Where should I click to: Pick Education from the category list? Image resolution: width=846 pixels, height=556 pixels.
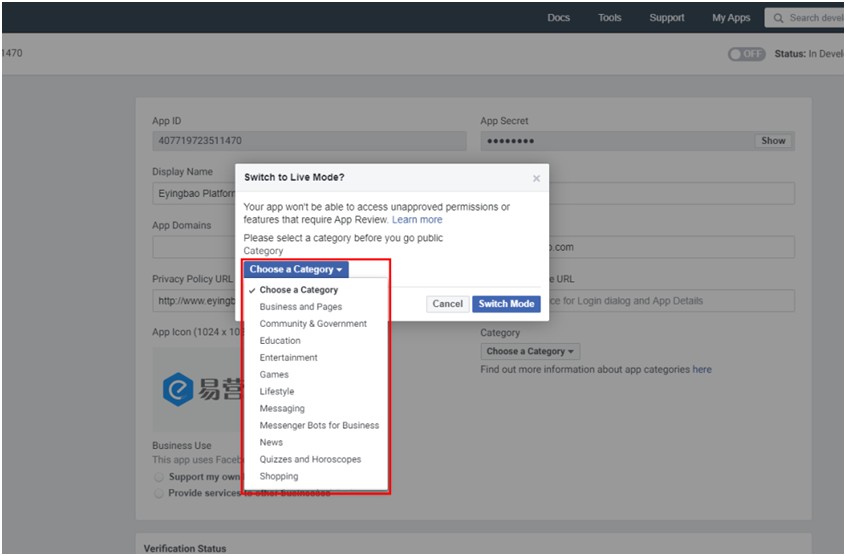[280, 341]
